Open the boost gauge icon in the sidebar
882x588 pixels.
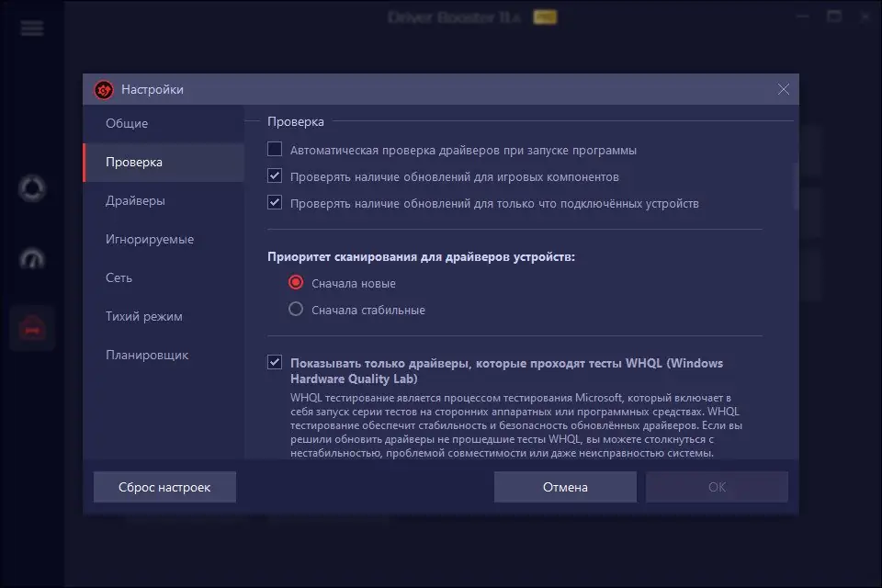pos(32,259)
